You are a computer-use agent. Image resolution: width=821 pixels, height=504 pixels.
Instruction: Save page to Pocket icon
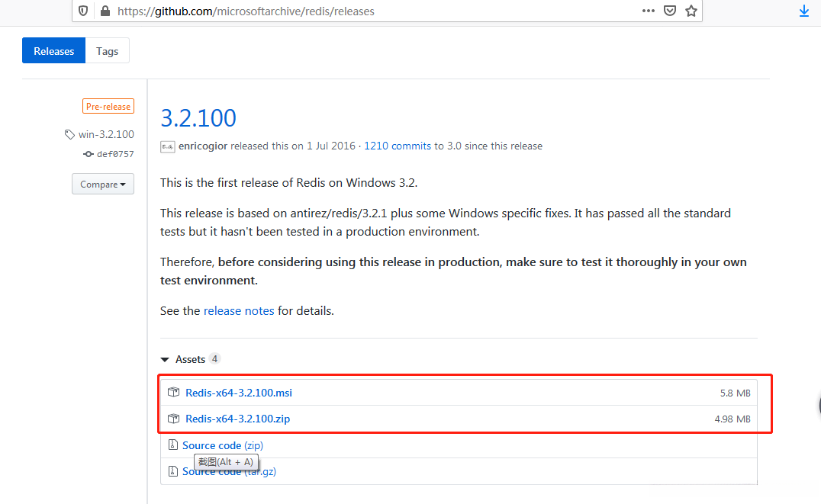tap(670, 11)
